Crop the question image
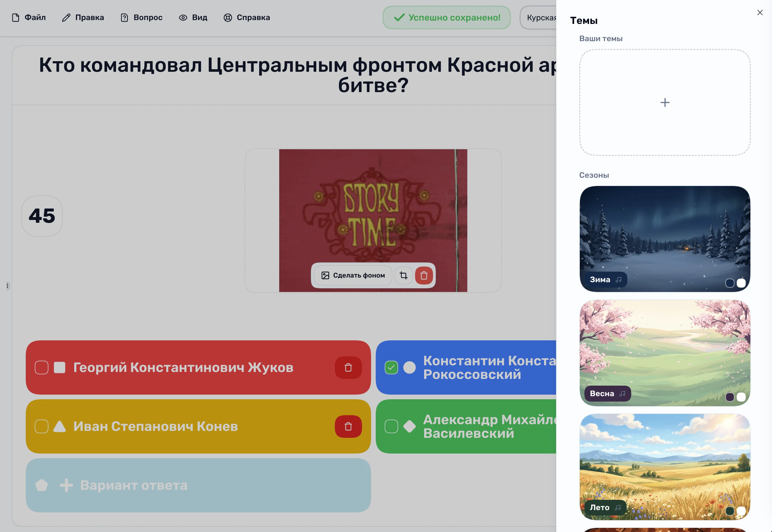This screenshot has height=532, width=772. pyautogui.click(x=404, y=275)
